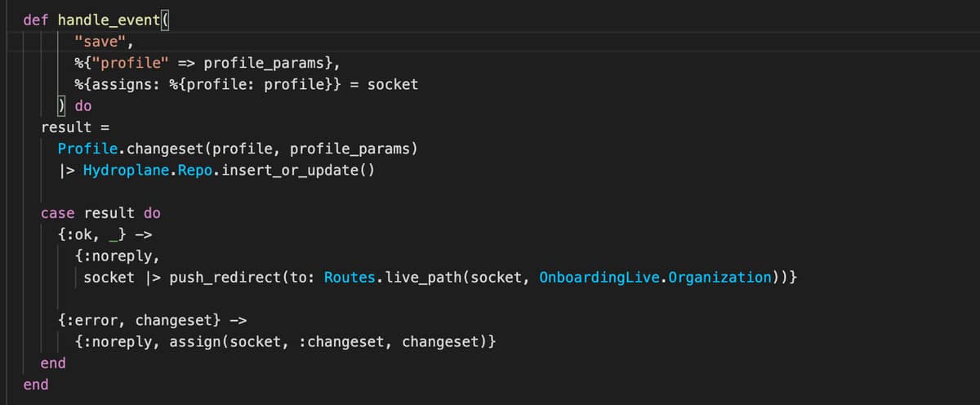This screenshot has height=405, width=980.
Task: Click the def keyword
Action: click(x=36, y=20)
